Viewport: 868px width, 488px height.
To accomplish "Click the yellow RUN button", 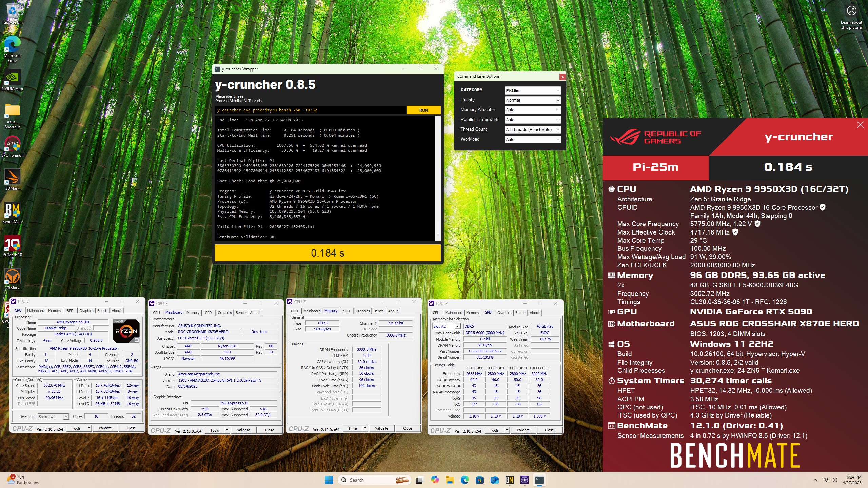I will point(423,110).
